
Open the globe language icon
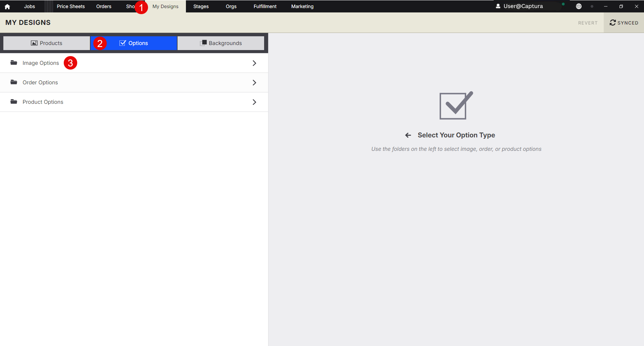[x=579, y=6]
